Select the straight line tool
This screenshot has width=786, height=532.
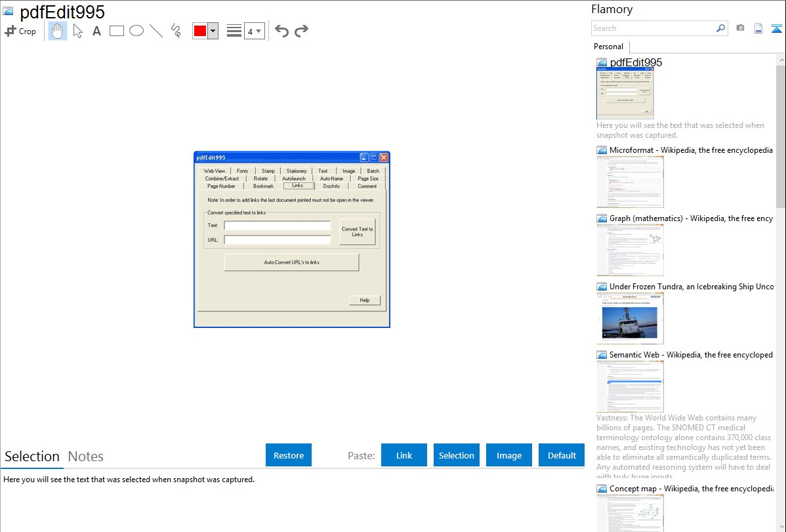tap(156, 31)
